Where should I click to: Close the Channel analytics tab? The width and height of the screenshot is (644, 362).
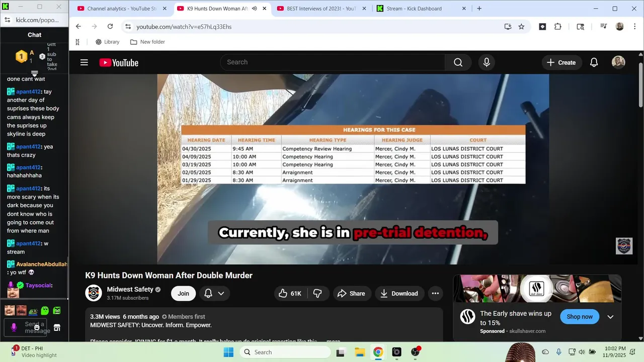point(164,9)
